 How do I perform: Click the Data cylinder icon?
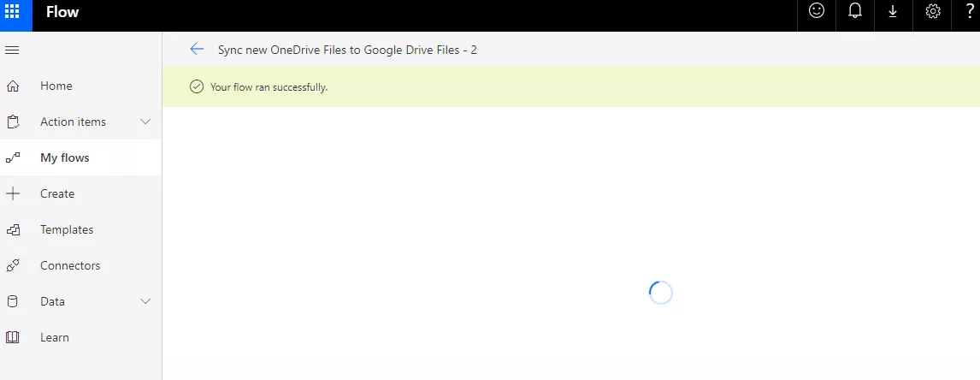click(13, 301)
